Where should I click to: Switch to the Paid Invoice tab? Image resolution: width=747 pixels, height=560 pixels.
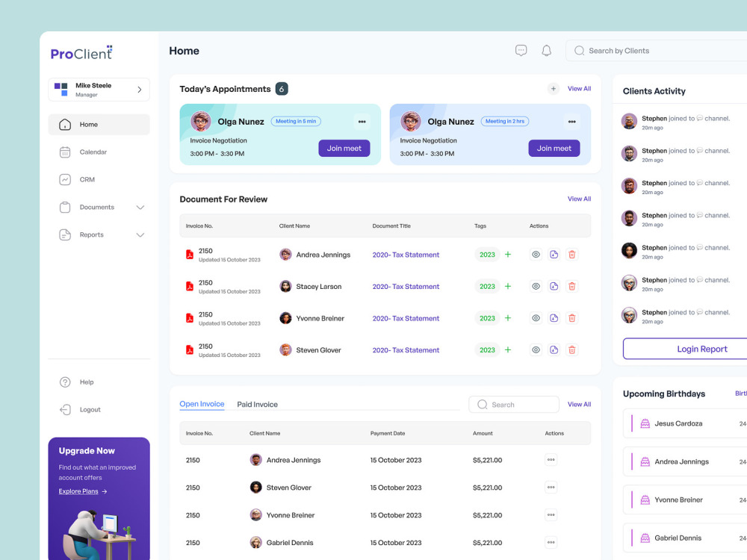(x=257, y=404)
